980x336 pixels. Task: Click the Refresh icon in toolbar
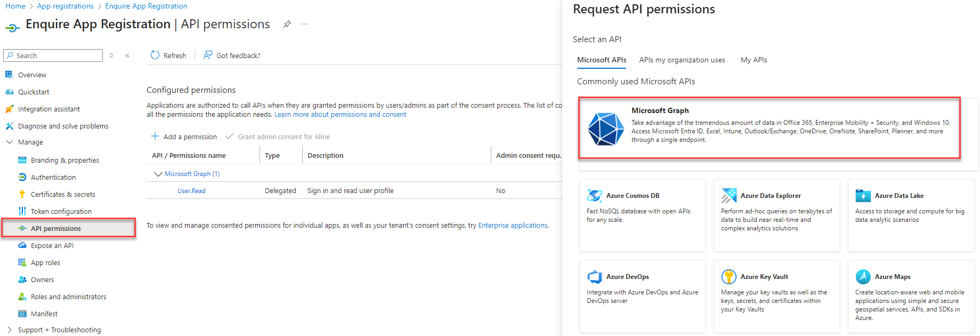pos(155,55)
